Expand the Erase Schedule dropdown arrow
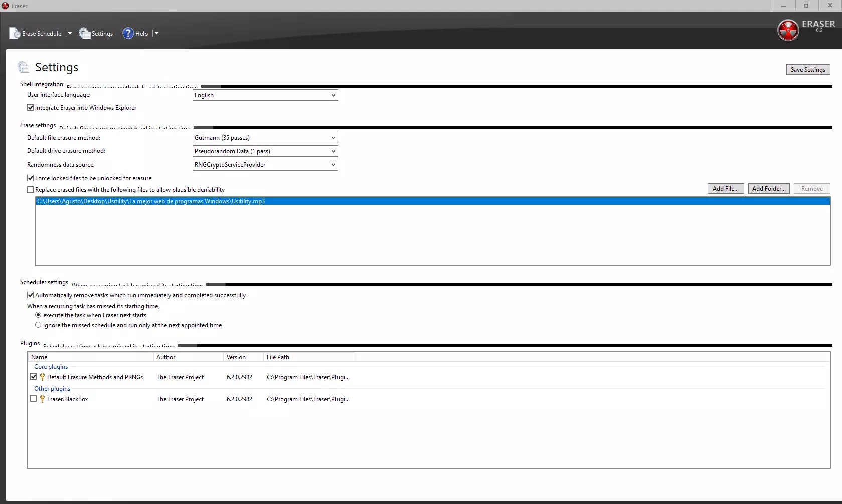The height and width of the screenshot is (504, 842). click(70, 33)
